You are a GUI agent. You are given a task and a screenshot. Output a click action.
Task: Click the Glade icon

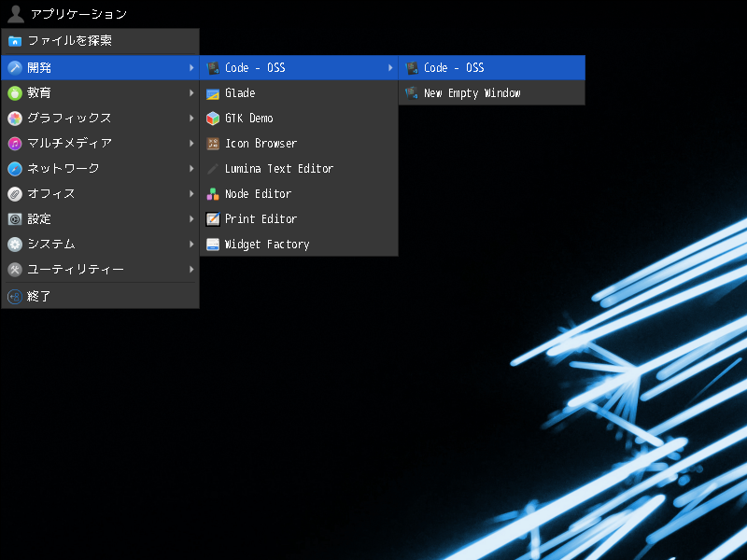[213, 92]
